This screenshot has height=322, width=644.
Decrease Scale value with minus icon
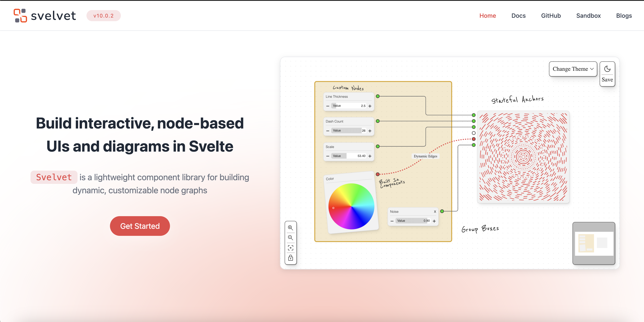coord(328,156)
